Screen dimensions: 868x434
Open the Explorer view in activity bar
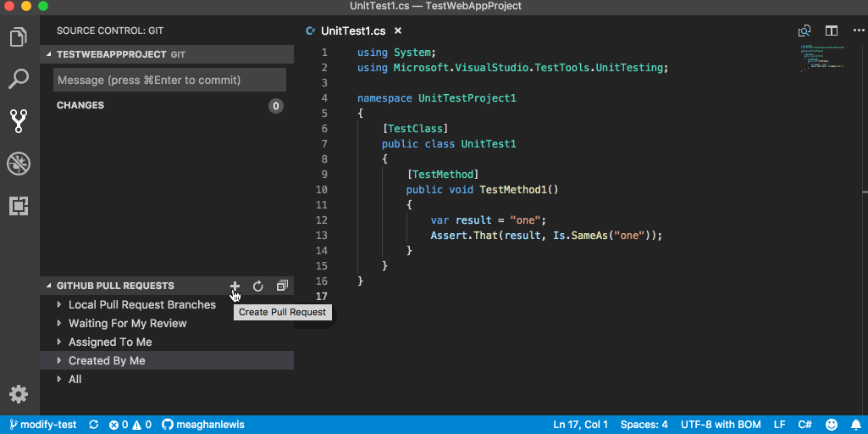pos(19,38)
